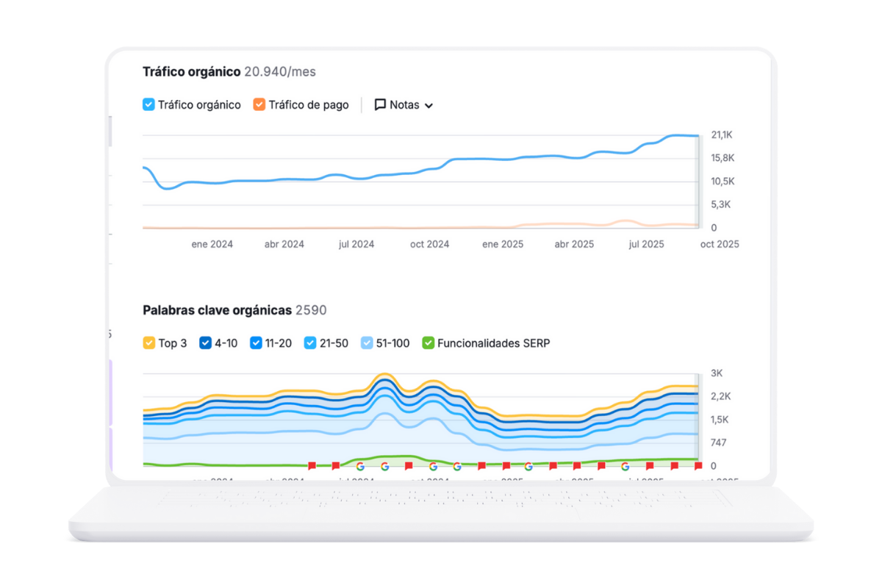882x588 pixels.
Task: Click the rightmost Google update icon on timeline
Action: point(625,466)
